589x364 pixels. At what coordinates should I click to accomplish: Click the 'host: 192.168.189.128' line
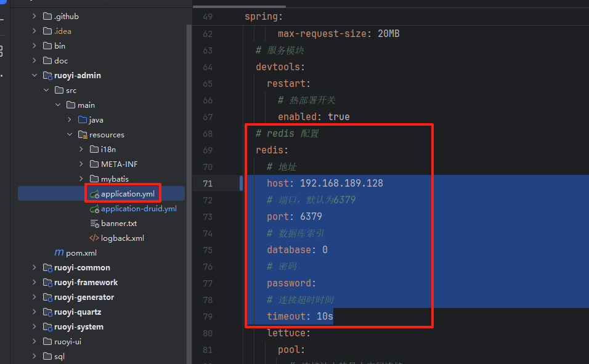tap(325, 184)
